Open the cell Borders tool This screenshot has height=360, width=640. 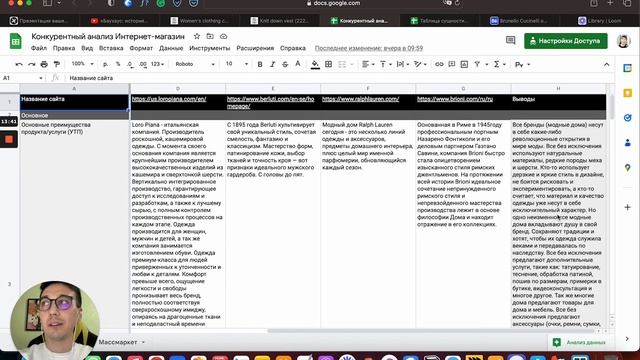tap(328, 64)
